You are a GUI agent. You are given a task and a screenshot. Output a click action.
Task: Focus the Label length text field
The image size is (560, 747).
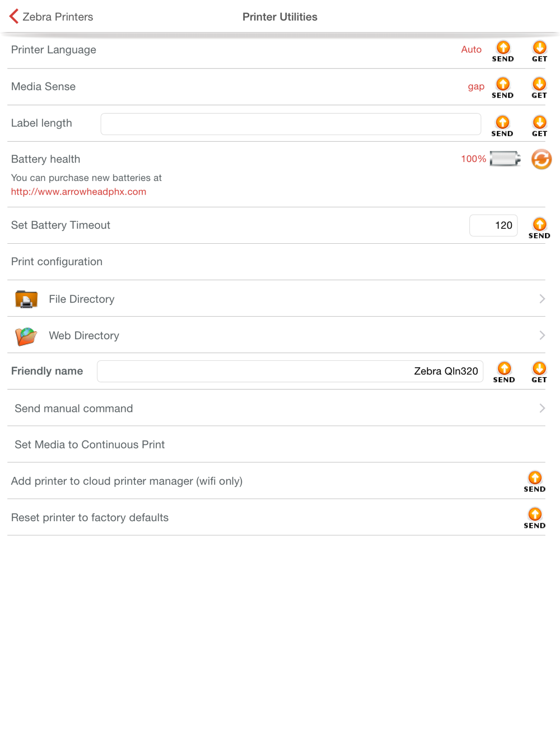pos(291,124)
